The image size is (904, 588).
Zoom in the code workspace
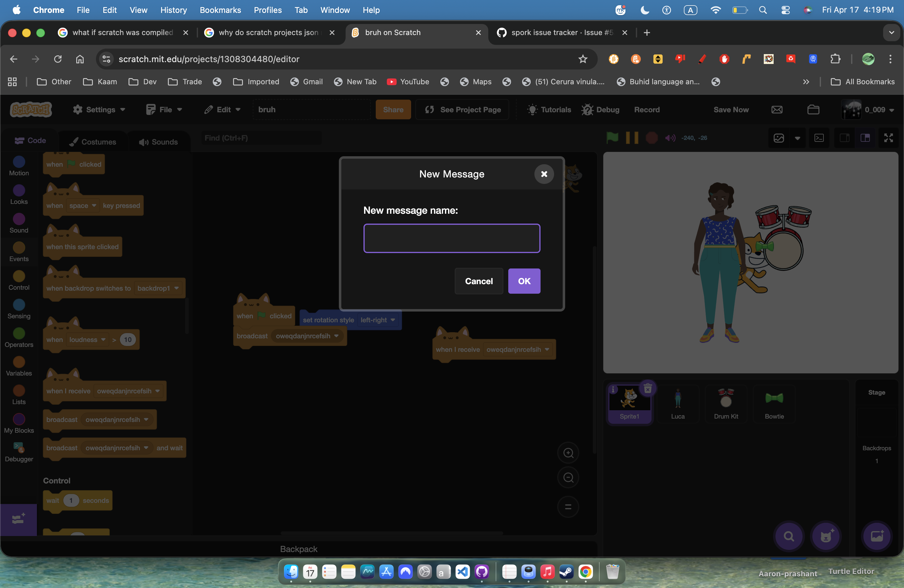(568, 453)
